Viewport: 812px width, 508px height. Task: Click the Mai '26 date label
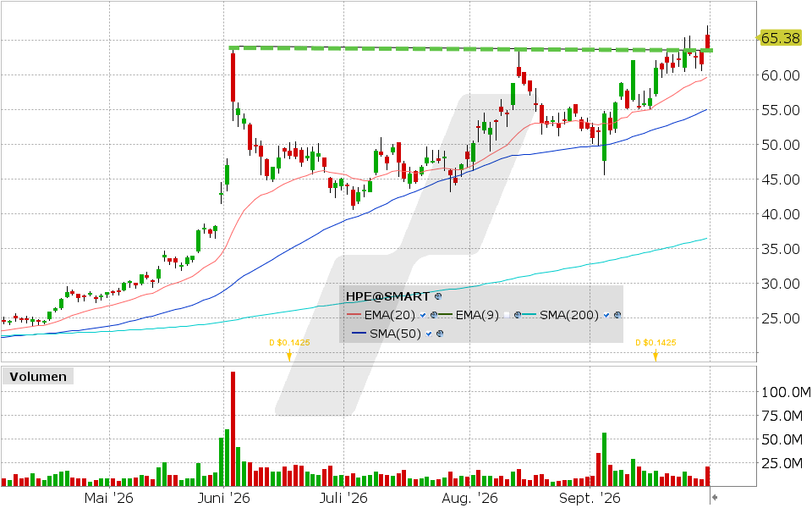(x=108, y=498)
